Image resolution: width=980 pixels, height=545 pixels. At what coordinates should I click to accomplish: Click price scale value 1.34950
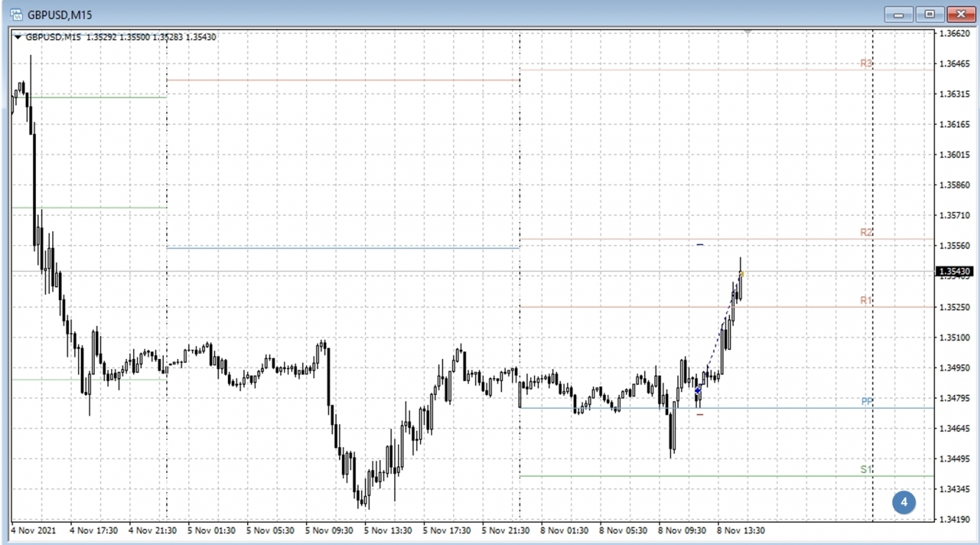pyautogui.click(x=956, y=367)
